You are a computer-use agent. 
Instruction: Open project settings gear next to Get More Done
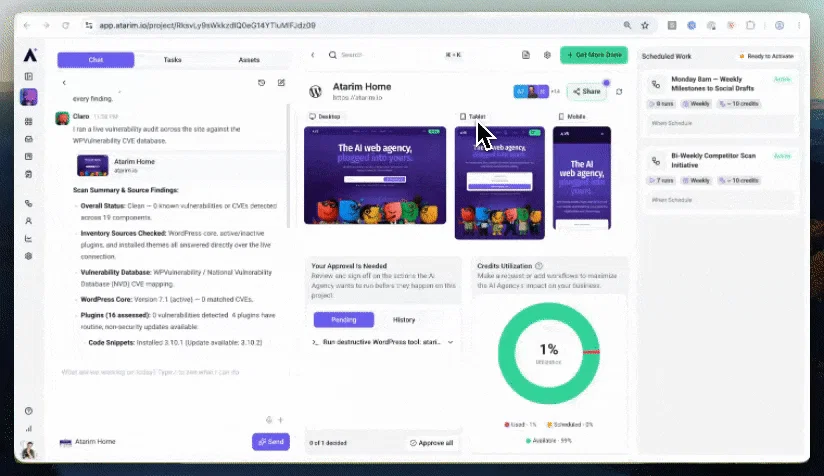pyautogui.click(x=547, y=55)
